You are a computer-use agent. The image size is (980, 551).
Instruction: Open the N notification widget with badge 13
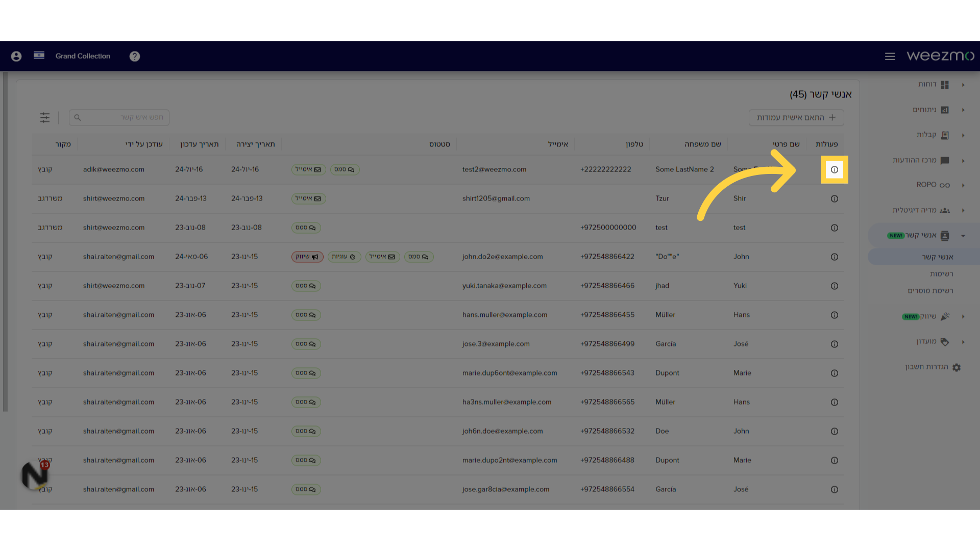click(35, 474)
